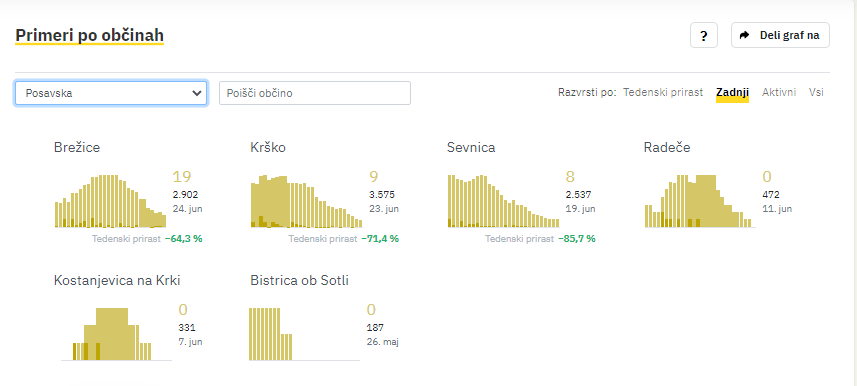Open the Primeri po občinah heading link
This screenshot has width=857, height=386.
coord(90,36)
